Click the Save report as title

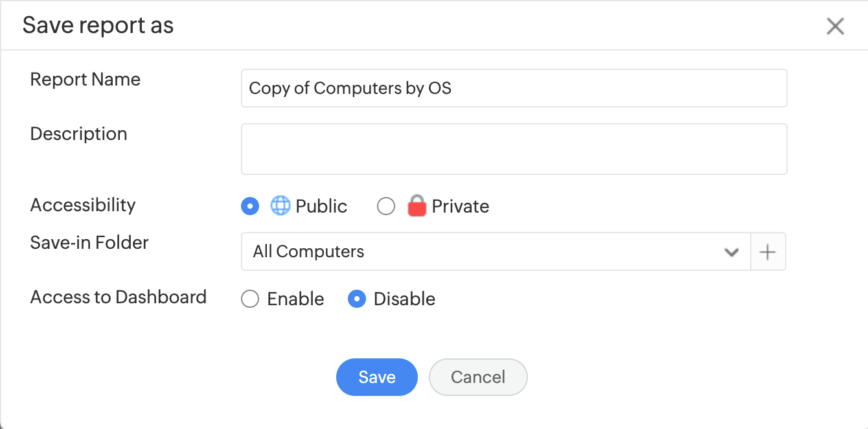(98, 25)
